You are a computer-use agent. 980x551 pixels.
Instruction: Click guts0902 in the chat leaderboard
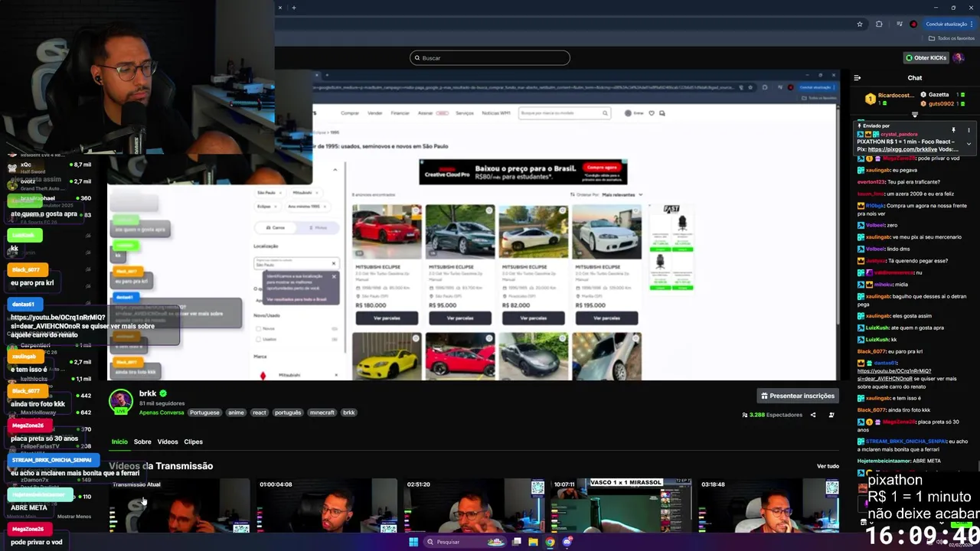[939, 103]
